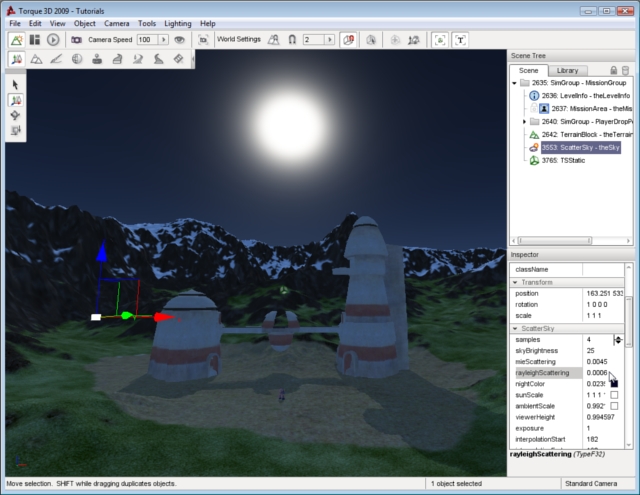Toggle the eye visibility icon
Image resolution: width=640 pixels, height=495 pixels.
179,39
